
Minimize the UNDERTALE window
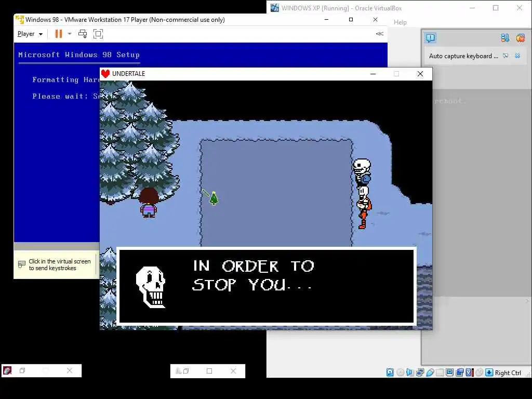coord(373,74)
